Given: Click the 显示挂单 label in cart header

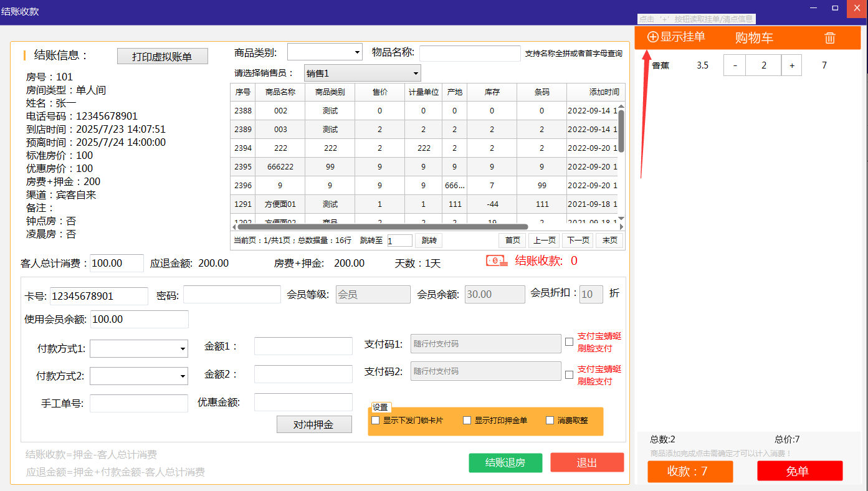Looking at the screenshot, I should (683, 37).
